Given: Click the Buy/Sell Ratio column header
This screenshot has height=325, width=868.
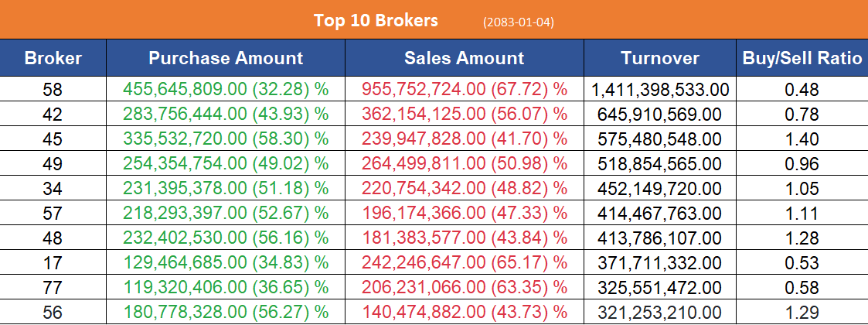Looking at the screenshot, I should (x=802, y=58).
